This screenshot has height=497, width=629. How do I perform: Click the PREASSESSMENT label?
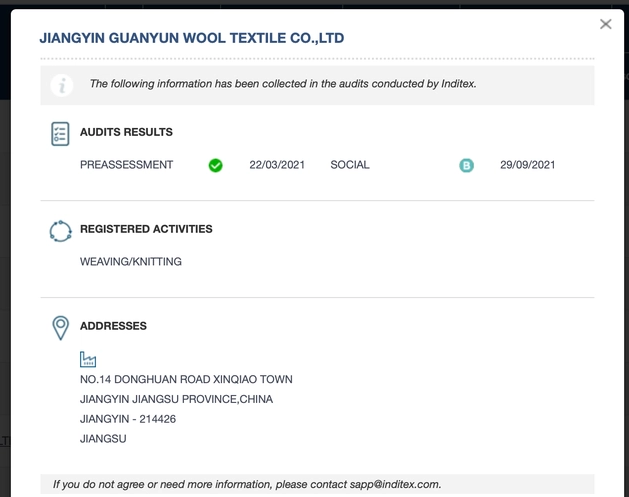tap(126, 165)
